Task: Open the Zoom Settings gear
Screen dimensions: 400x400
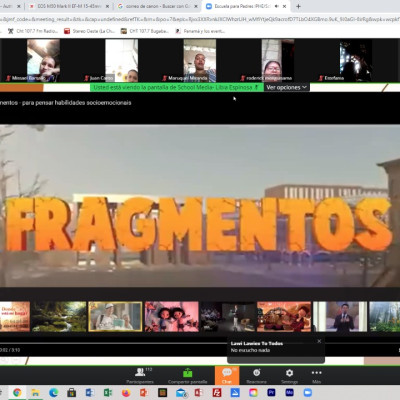Action: (x=289, y=376)
